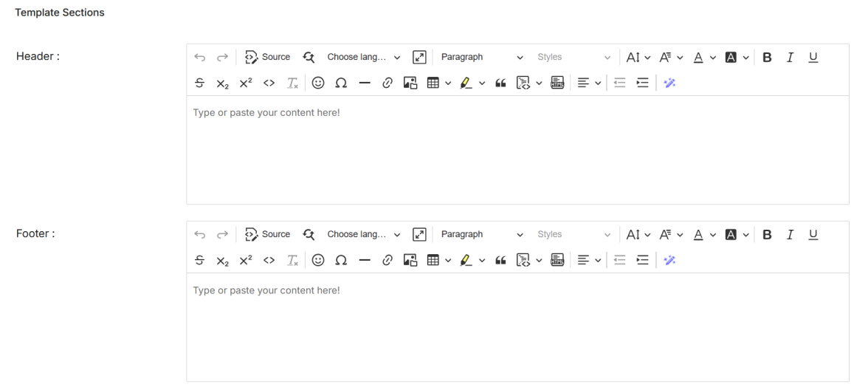Open insert table dropdown in Footer editor

(x=439, y=260)
